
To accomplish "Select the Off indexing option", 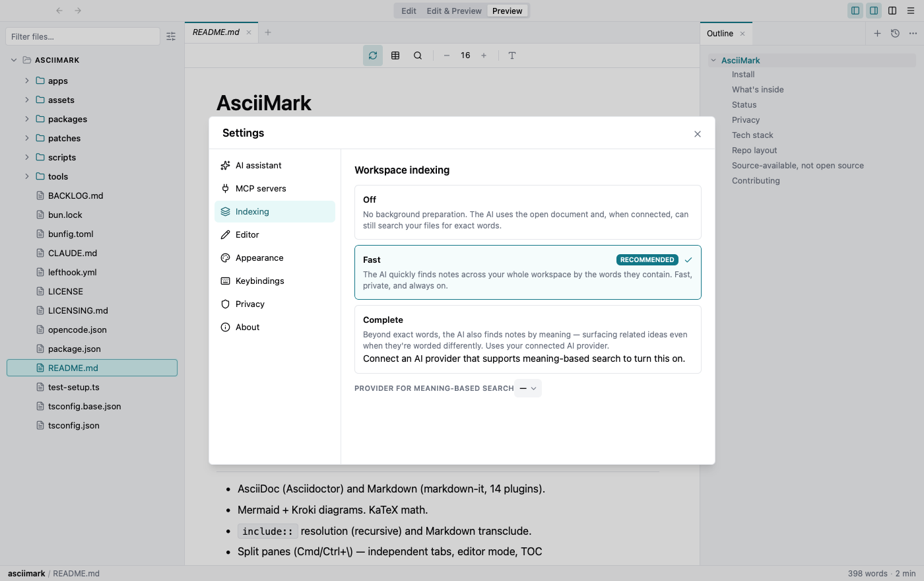I will [528, 213].
